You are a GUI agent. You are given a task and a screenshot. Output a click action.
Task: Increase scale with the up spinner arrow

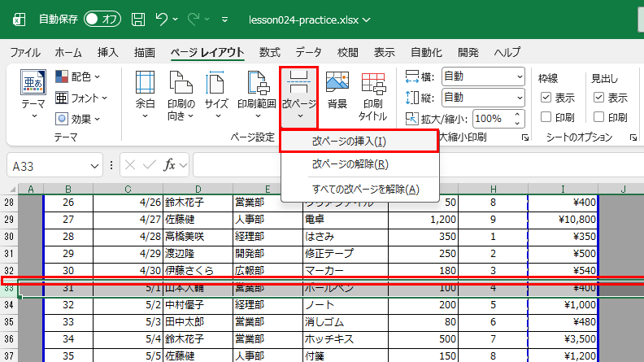coord(517,115)
